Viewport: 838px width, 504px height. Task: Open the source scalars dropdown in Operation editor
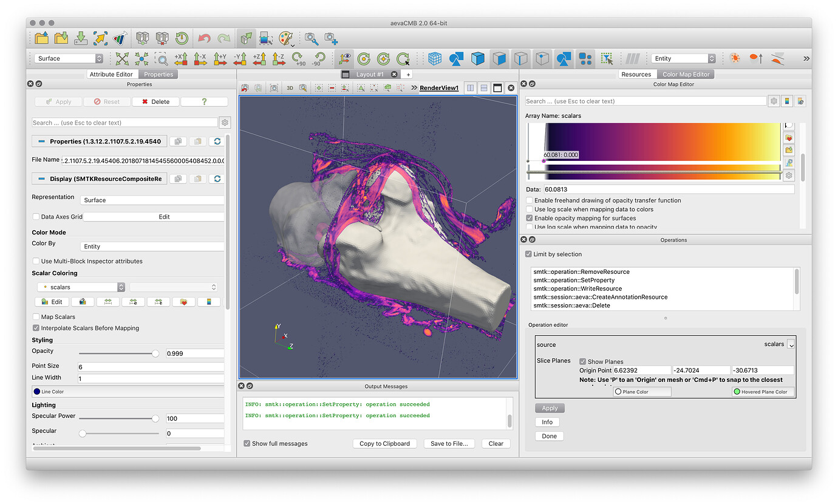tap(791, 344)
